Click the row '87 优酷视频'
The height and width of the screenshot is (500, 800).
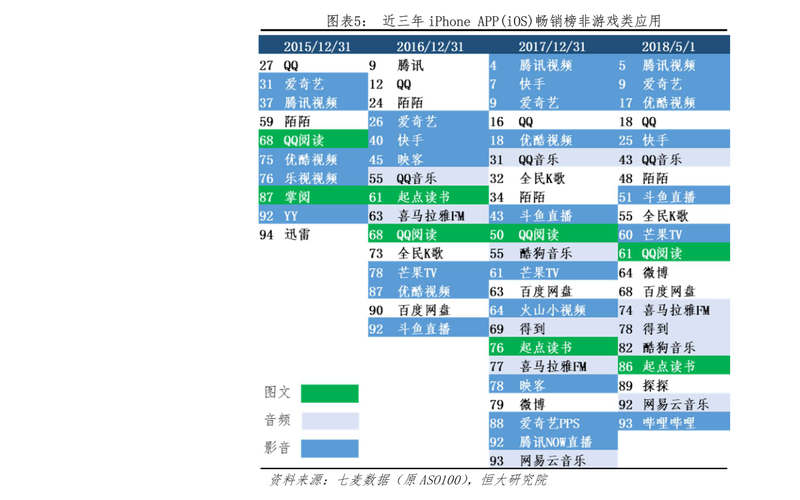click(x=429, y=291)
